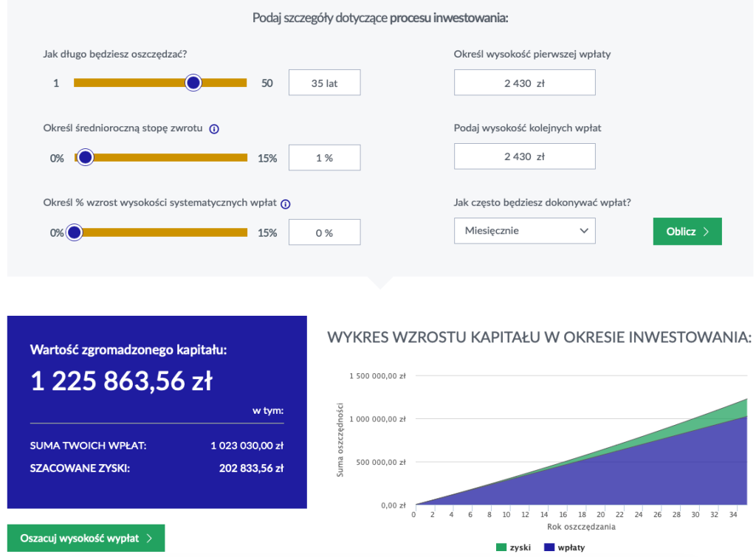Click the right end of the payment growth track
Image resolution: width=756 pixels, height=557 pixels.
(244, 232)
